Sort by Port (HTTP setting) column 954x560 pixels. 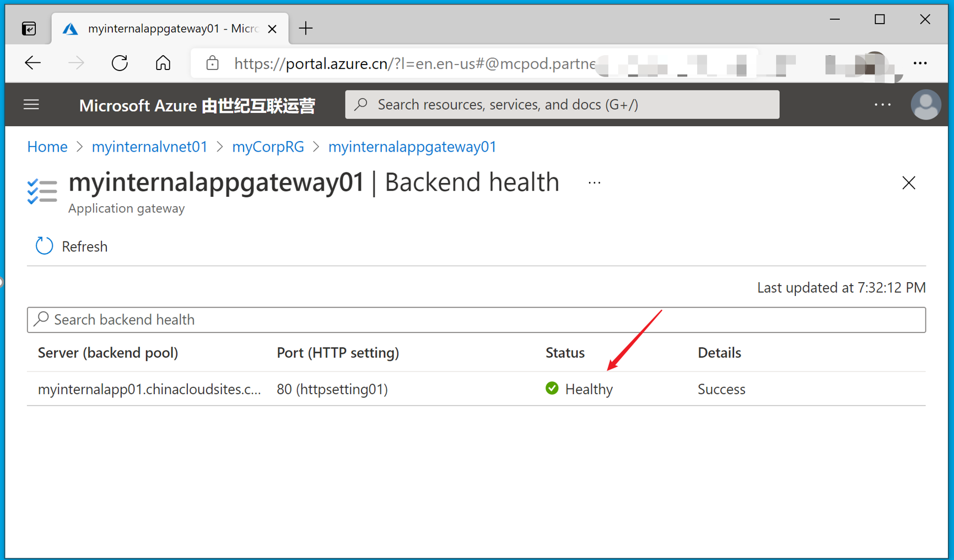338,353
